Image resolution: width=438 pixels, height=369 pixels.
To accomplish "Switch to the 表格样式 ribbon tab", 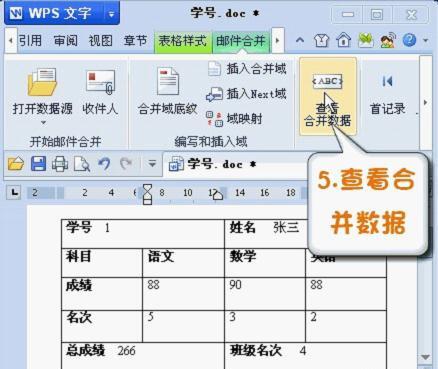I will pyautogui.click(x=183, y=41).
